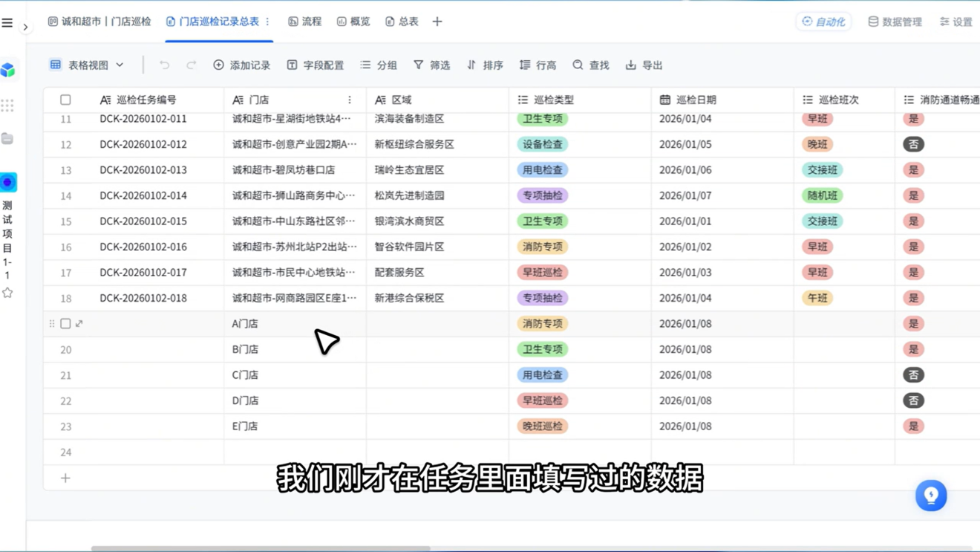
Task: Click the blue cube logo in the sidebar
Action: (x=8, y=70)
